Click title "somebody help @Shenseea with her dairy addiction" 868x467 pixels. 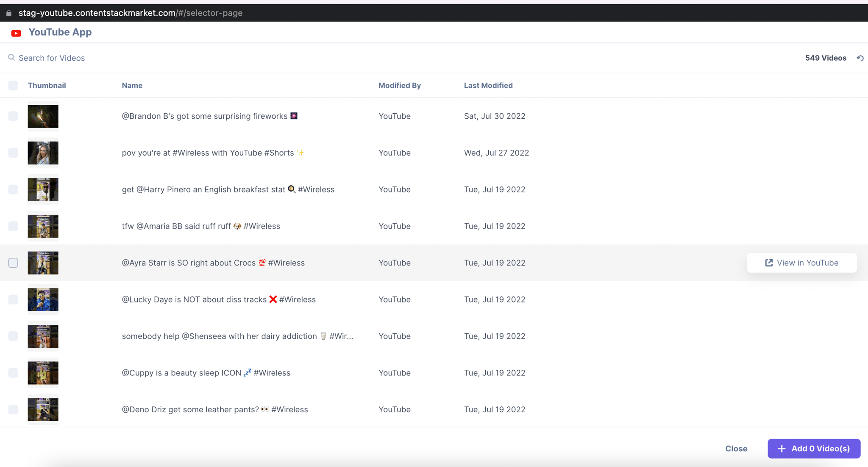(220, 336)
